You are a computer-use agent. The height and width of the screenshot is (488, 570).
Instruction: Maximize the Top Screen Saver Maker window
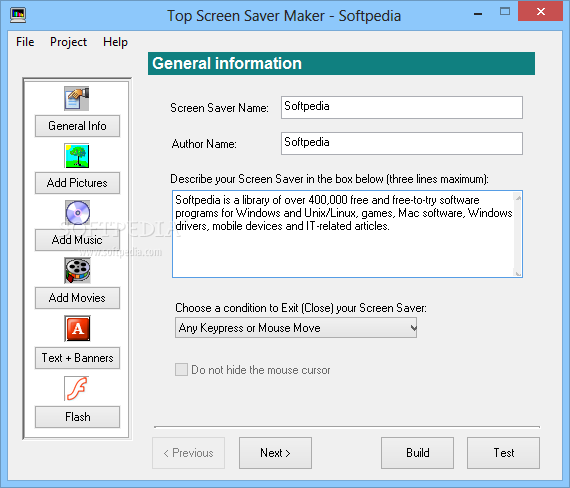[505, 12]
